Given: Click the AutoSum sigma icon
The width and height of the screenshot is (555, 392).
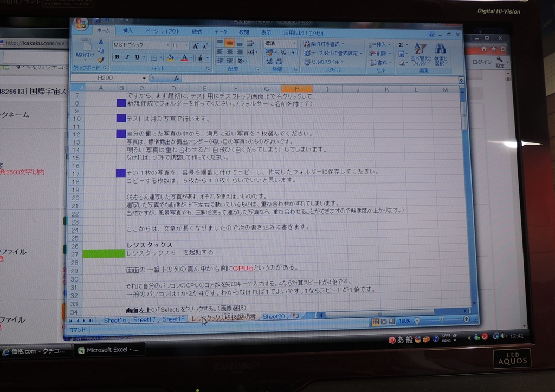Looking at the screenshot, I should tap(401, 45).
